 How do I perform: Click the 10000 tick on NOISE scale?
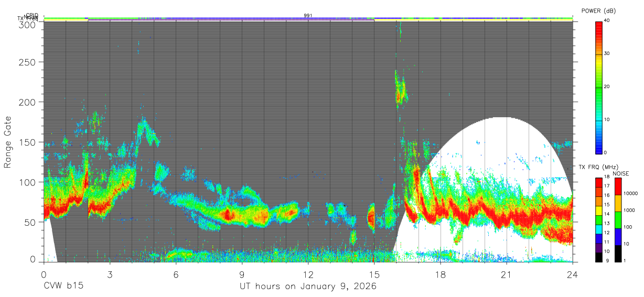(x=630, y=194)
